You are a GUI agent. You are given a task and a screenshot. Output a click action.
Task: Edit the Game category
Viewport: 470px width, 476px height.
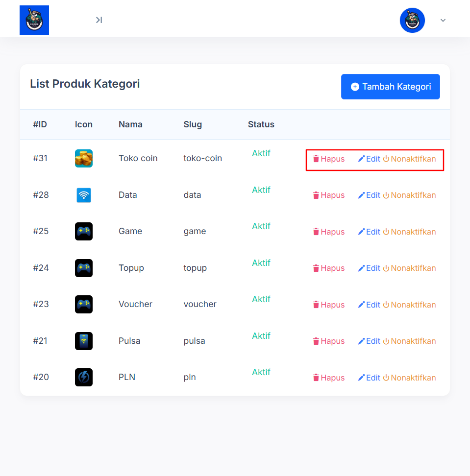click(369, 232)
